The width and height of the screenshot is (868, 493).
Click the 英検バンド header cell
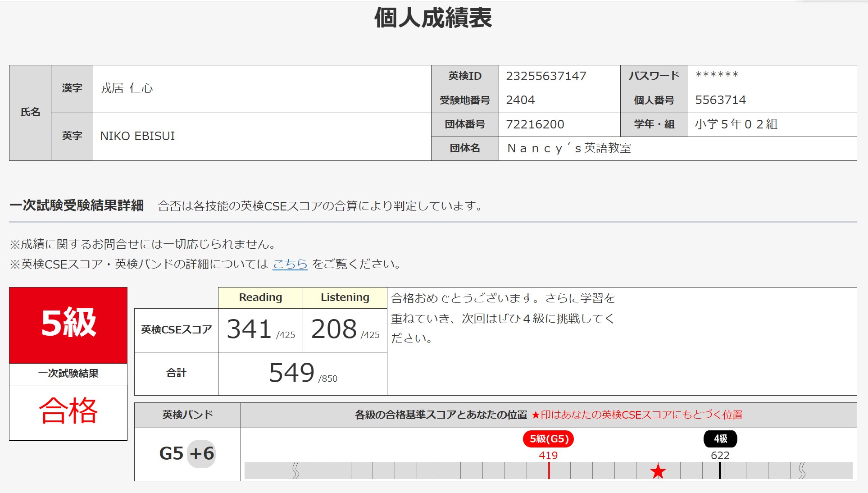click(x=187, y=415)
